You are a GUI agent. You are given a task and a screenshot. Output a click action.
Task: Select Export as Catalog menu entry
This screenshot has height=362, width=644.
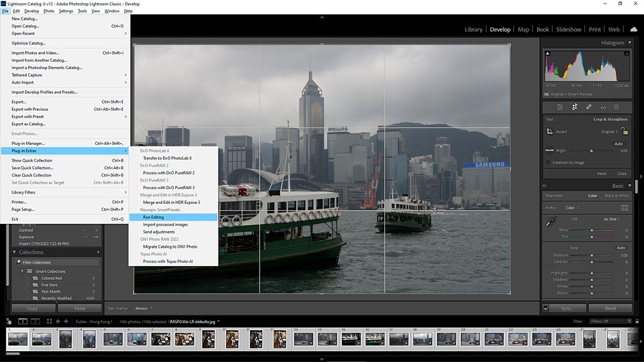pyautogui.click(x=65, y=124)
